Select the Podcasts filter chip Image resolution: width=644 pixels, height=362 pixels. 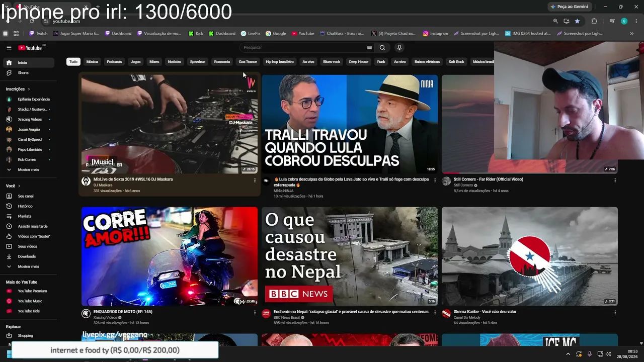(114, 62)
